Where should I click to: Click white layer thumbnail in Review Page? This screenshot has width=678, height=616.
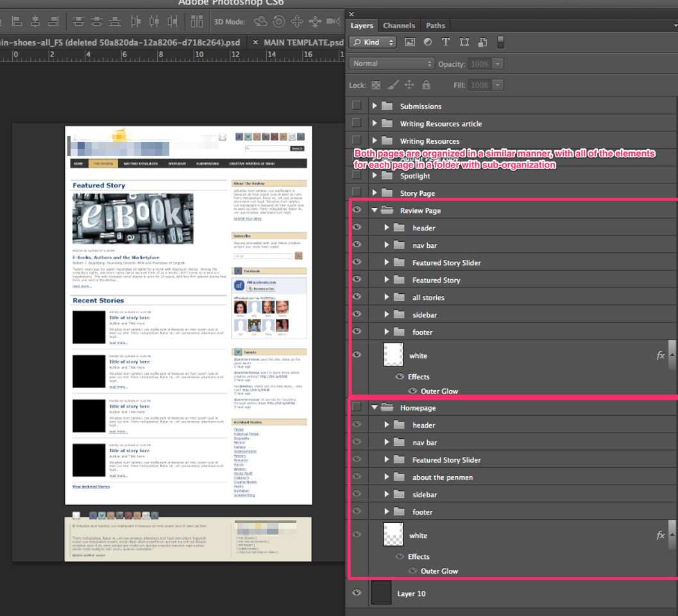[393, 354]
